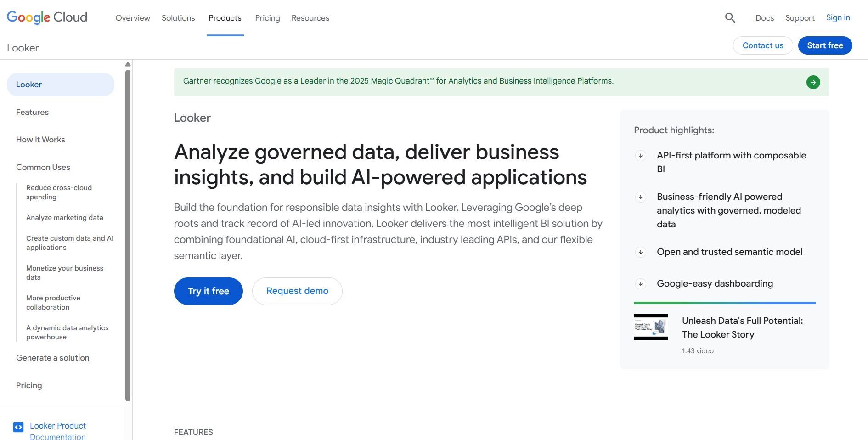This screenshot has height=440, width=868.
Task: Click the green arrow on Gartner banner
Action: [x=813, y=82]
